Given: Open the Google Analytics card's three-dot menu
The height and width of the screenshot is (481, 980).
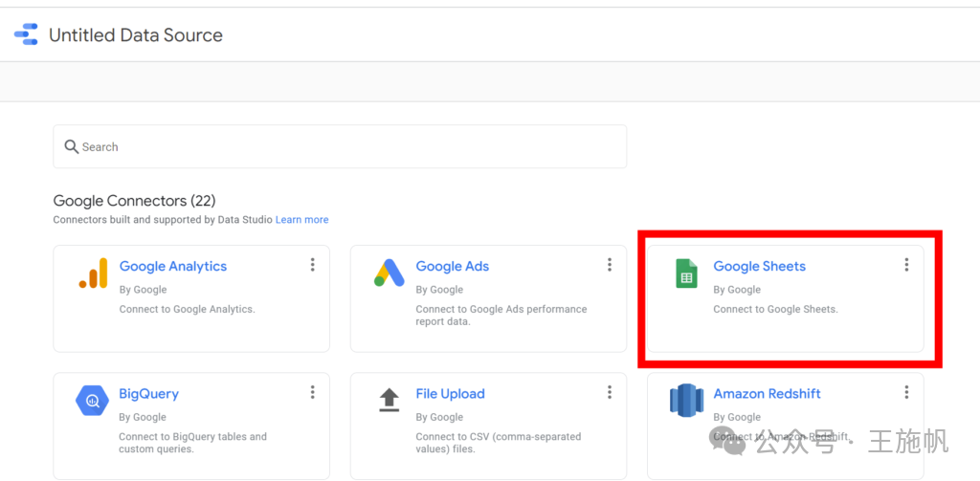Looking at the screenshot, I should click(313, 265).
